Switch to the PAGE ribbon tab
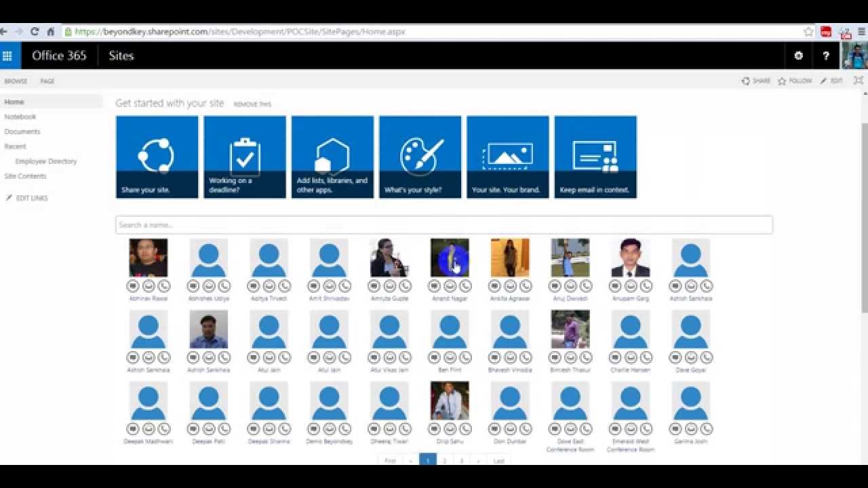Viewport: 868px width, 488px height. [47, 81]
